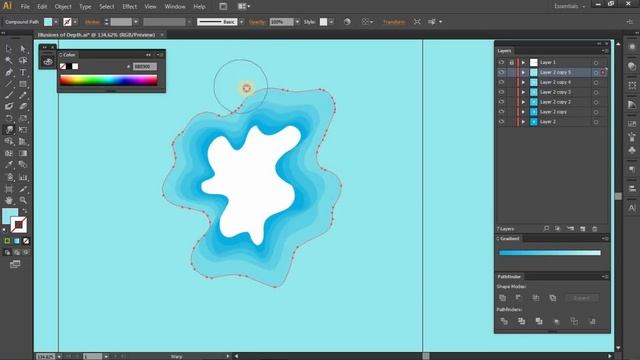Click the Stroke link in control bar
This screenshot has height=360, width=640.
92,22
